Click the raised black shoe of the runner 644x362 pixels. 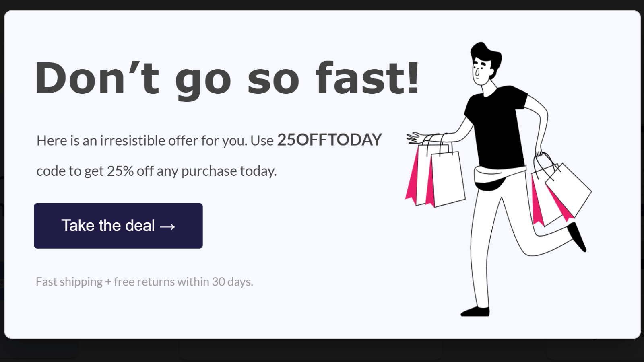pos(578,237)
